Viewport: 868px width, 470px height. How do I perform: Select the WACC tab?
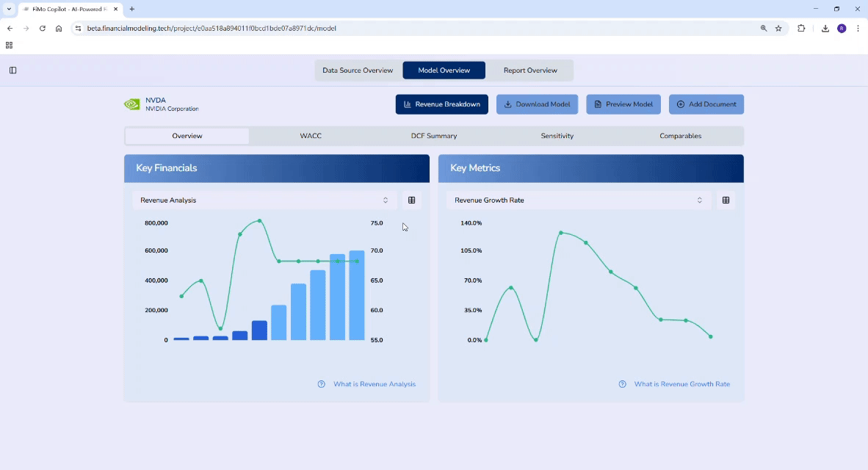pyautogui.click(x=311, y=136)
